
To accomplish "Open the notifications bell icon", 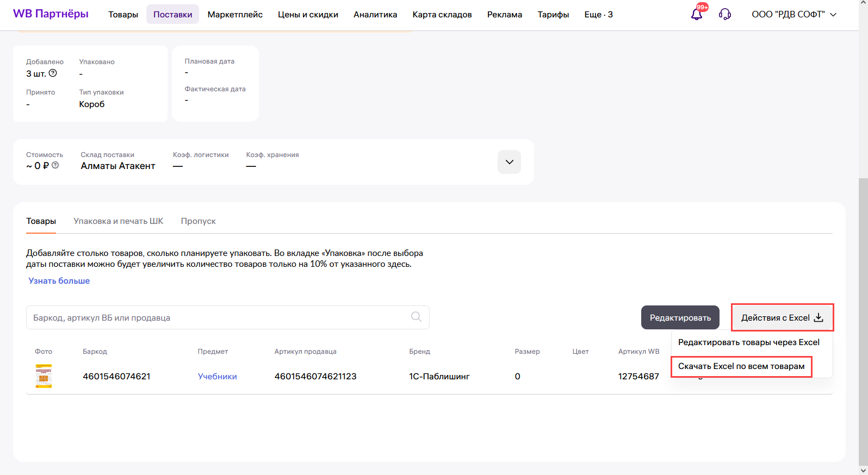I will pyautogui.click(x=697, y=15).
